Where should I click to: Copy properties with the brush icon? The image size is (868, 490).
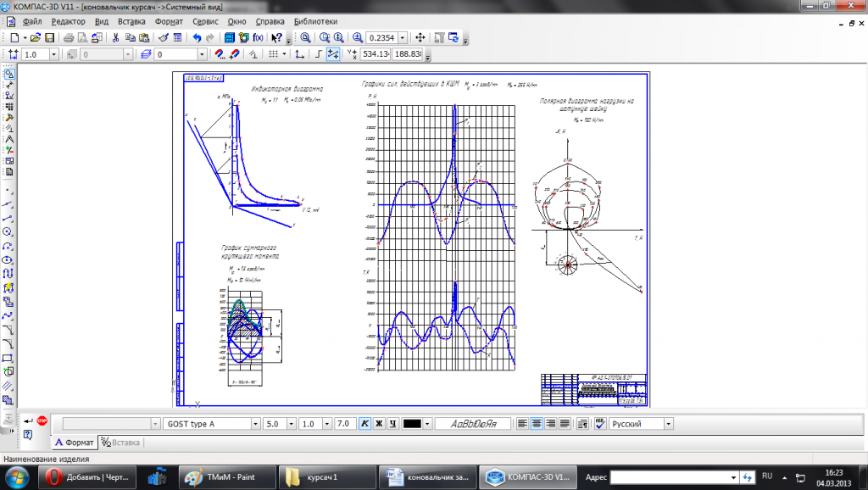pos(164,37)
